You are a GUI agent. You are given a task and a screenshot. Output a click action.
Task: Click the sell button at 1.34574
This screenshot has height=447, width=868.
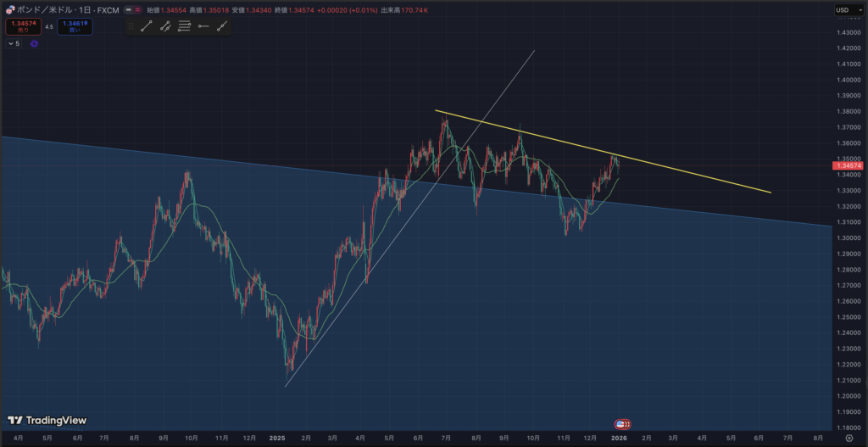coord(23,26)
